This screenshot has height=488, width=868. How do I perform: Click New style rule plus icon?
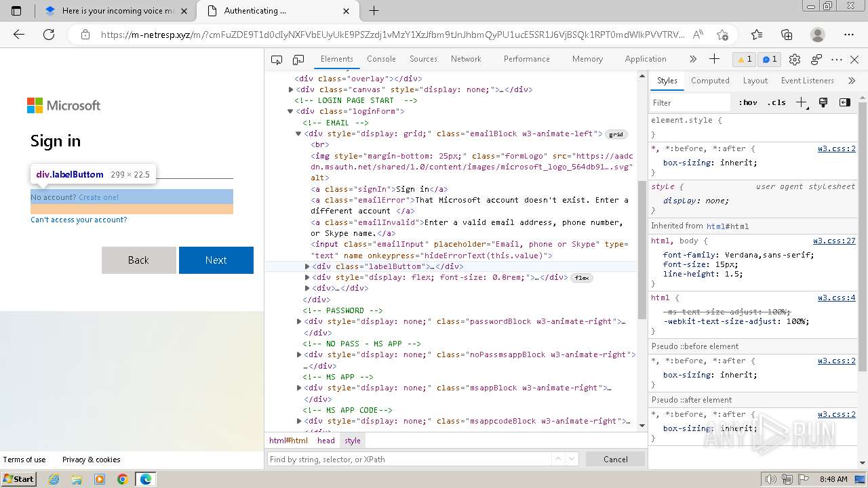point(802,102)
